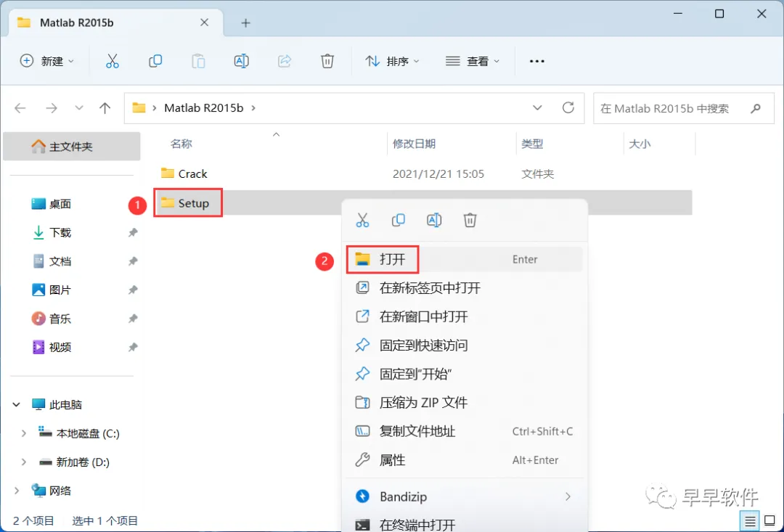Open the 新建 dropdown

pyautogui.click(x=47, y=61)
